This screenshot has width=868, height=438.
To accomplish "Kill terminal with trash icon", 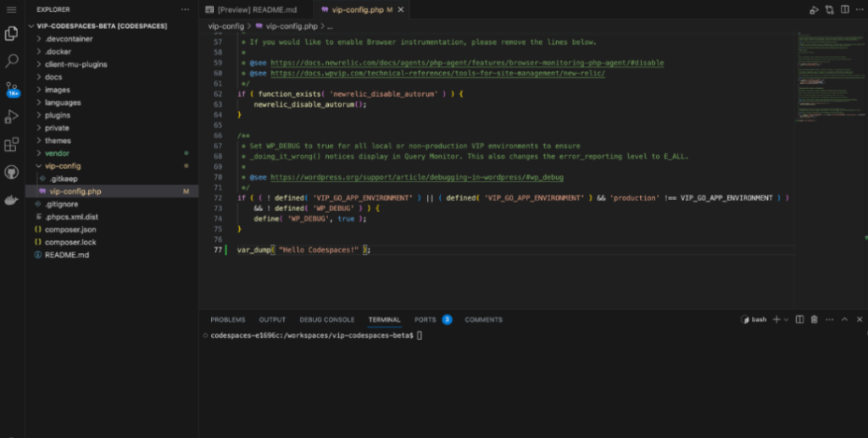I will 815,319.
